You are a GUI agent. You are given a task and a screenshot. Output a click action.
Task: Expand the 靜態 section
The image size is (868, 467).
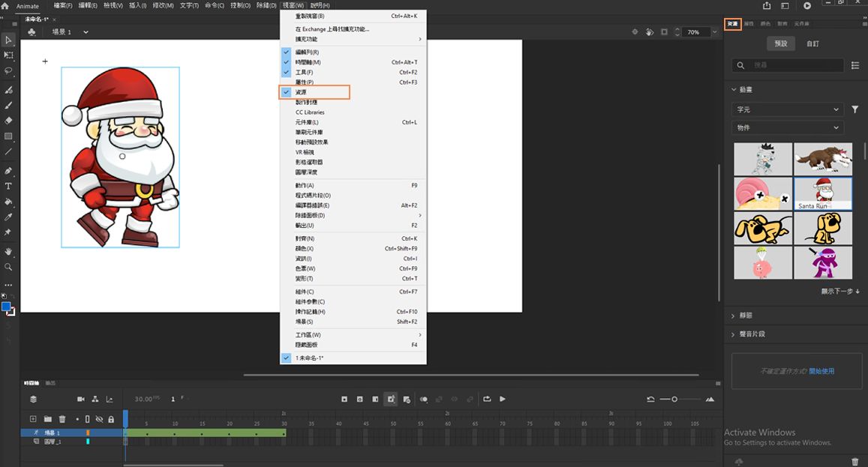[733, 316]
